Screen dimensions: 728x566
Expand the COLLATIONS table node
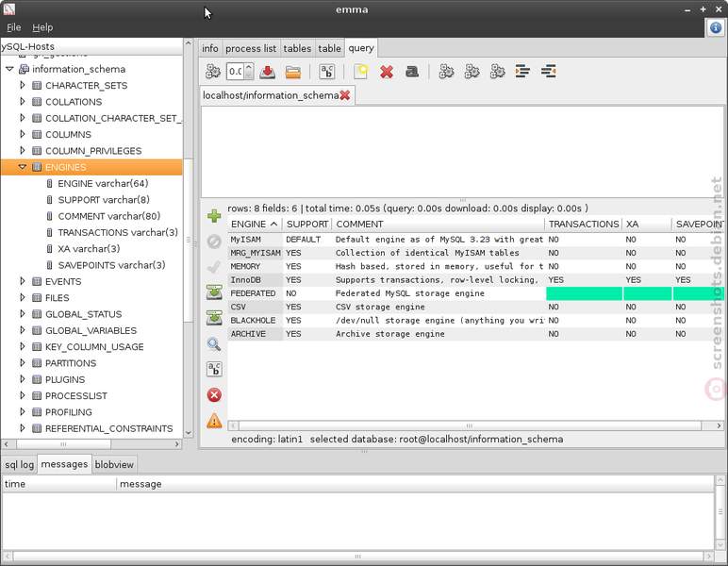(x=23, y=101)
